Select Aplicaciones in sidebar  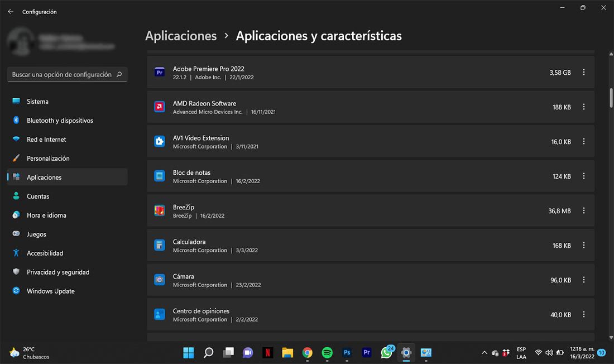tap(68, 177)
